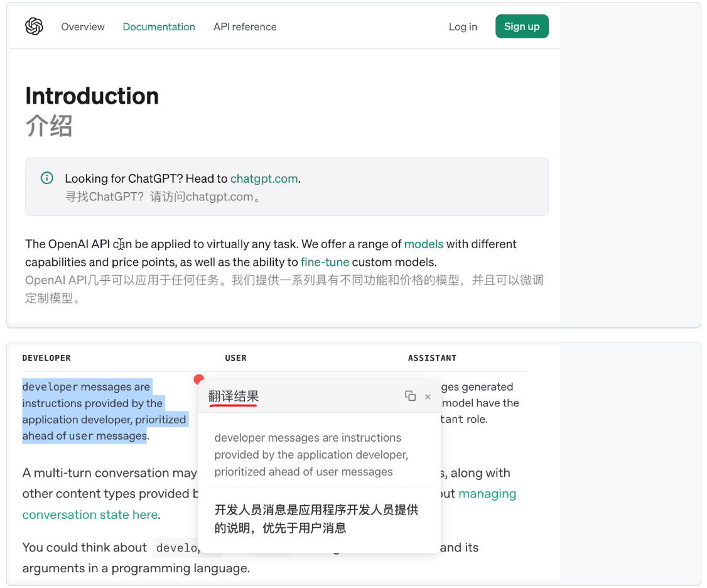The width and height of the screenshot is (707, 588).
Task: Click the Chinese paragraph starting OpenAI API几乎
Action: [284, 289]
